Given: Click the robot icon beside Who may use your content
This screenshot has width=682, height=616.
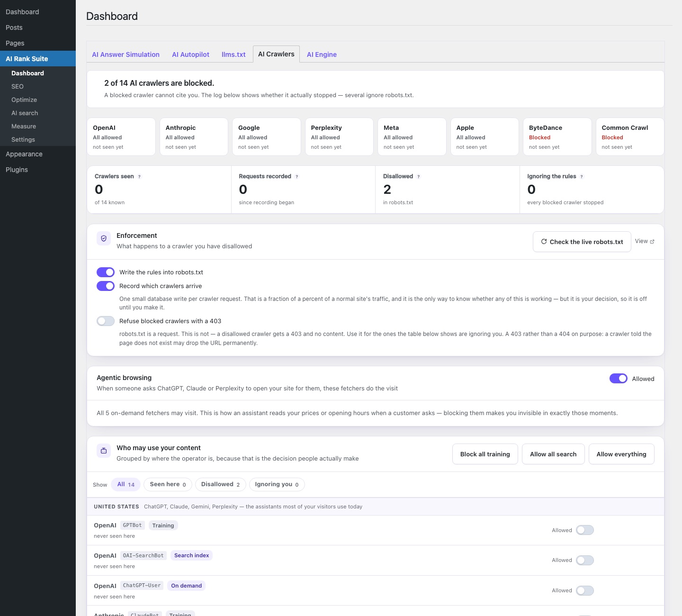Looking at the screenshot, I should [104, 451].
